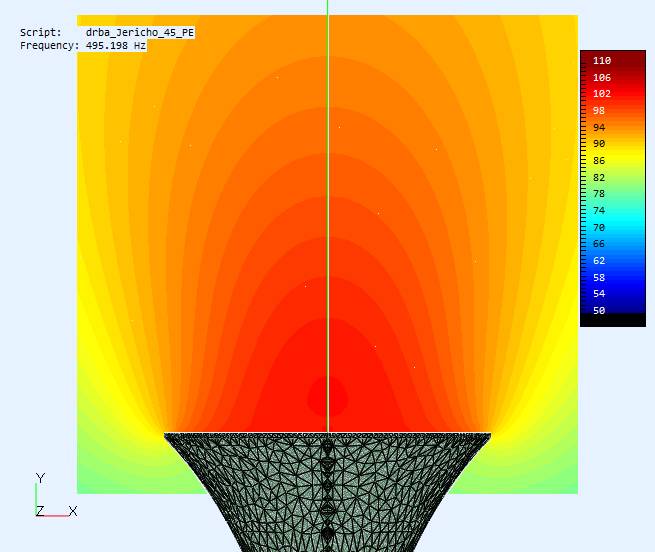This screenshot has height=552, width=655.
Task: Click the 58 label on color scale
Action: [599, 277]
